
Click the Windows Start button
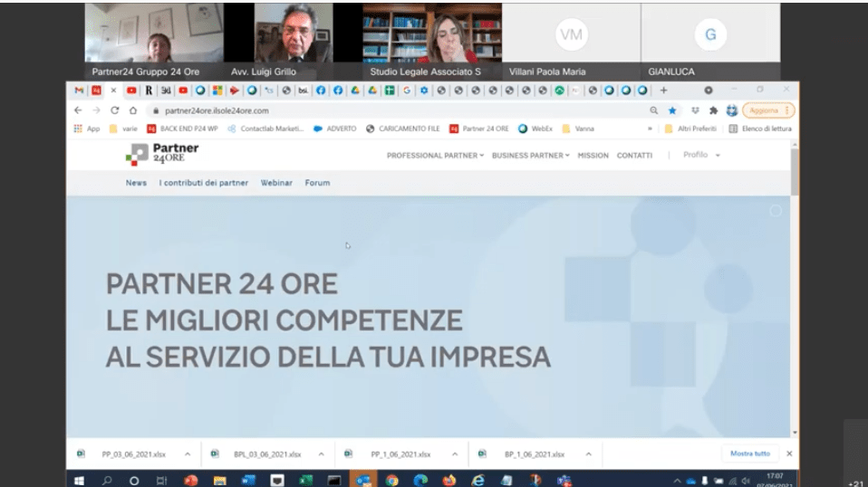click(x=79, y=480)
